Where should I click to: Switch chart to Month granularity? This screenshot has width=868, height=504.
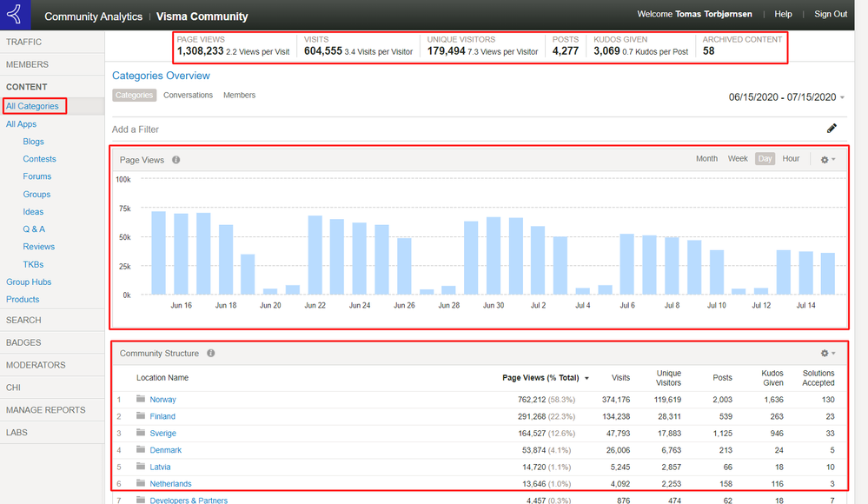(706, 158)
